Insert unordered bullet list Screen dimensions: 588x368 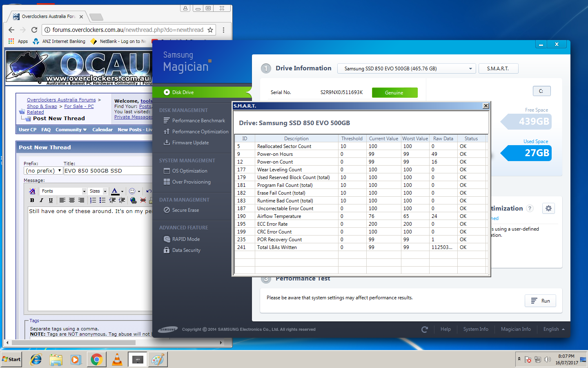[102, 200]
